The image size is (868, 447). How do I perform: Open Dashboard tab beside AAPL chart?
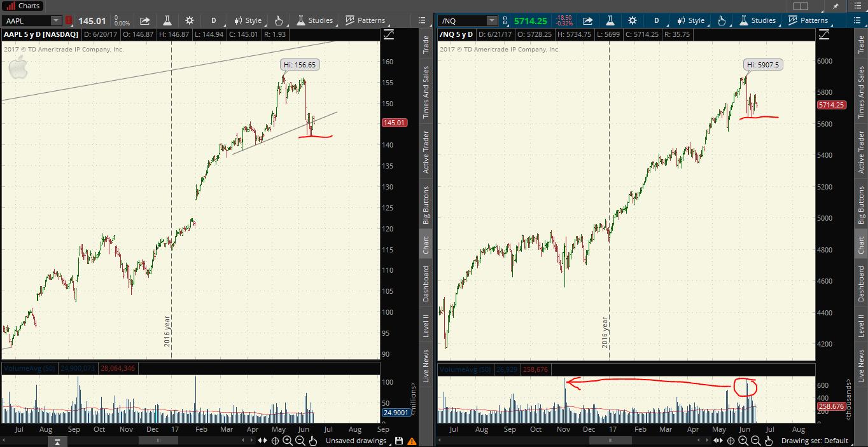point(426,284)
